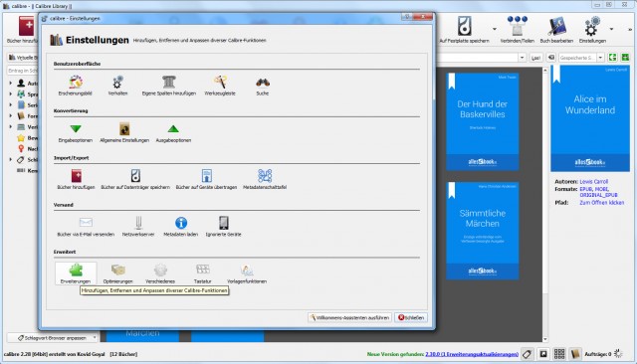Open Tastatur keyboard shortcut settings
The width and height of the screenshot is (637, 364).
pyautogui.click(x=203, y=273)
